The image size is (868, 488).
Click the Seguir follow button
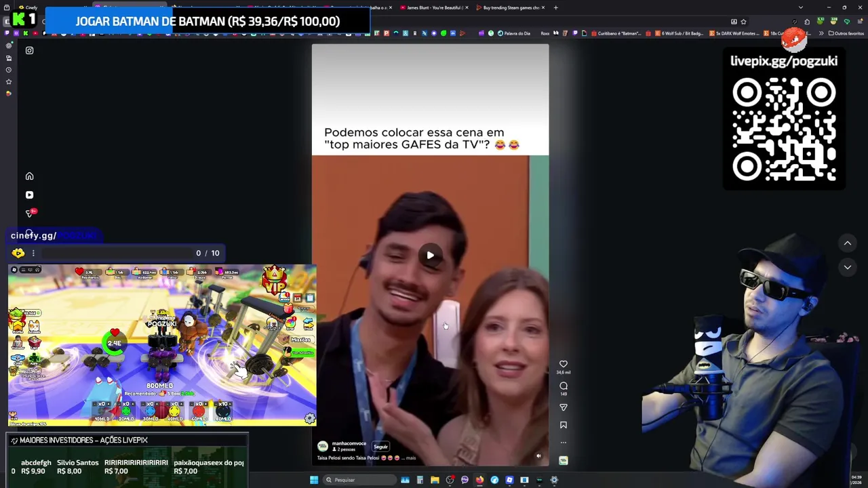(x=380, y=447)
